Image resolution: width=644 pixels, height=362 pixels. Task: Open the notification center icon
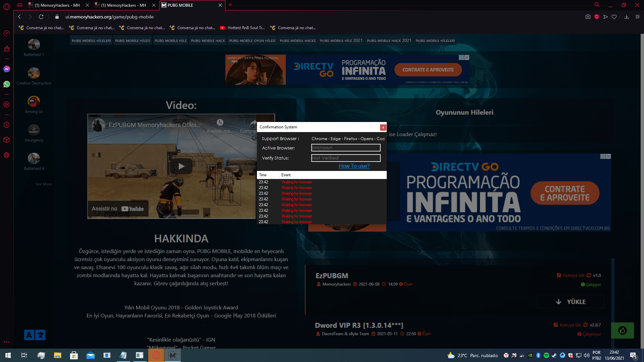tap(634, 356)
